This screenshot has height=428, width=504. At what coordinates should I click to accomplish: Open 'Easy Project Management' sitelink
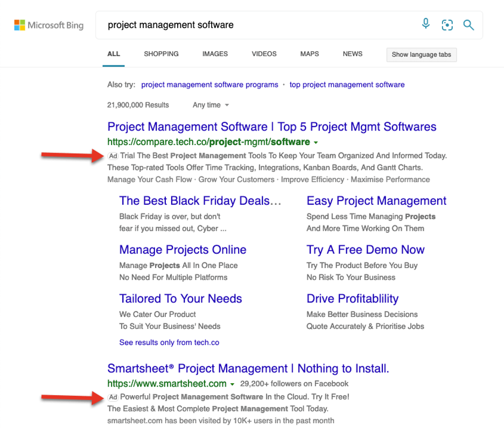(x=376, y=201)
